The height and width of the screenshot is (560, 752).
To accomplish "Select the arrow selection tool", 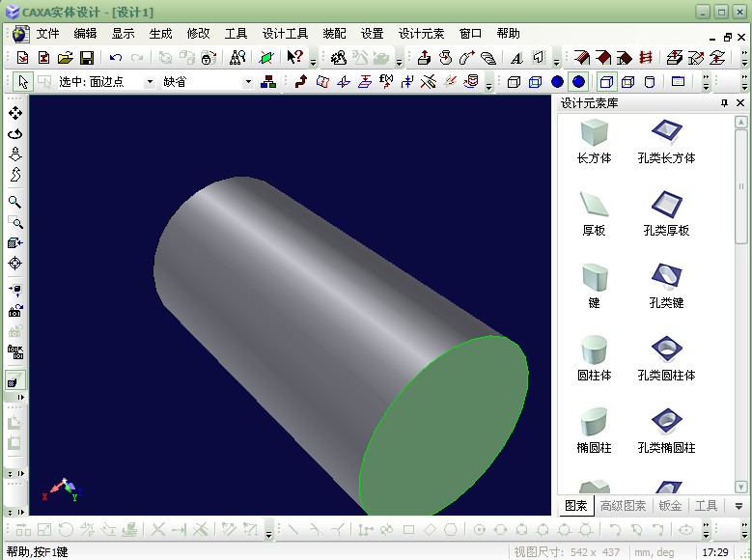I will click(x=22, y=82).
